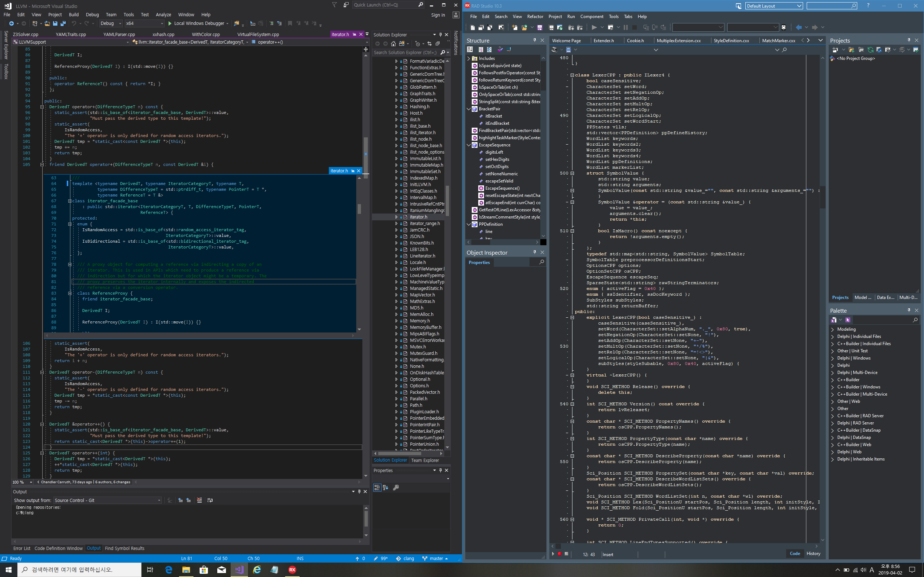Viewport: 924px width, 577px height.
Task: Switch to YAMLParser.cpp tab
Action: (120, 34)
